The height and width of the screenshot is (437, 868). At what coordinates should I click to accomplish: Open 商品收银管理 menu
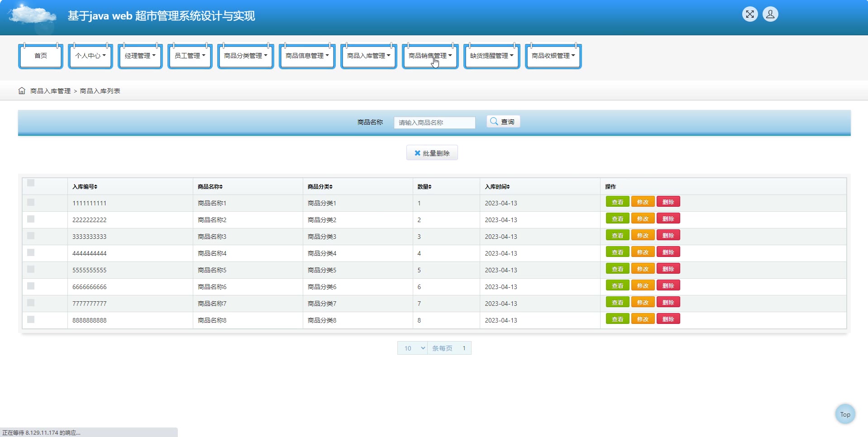point(553,56)
